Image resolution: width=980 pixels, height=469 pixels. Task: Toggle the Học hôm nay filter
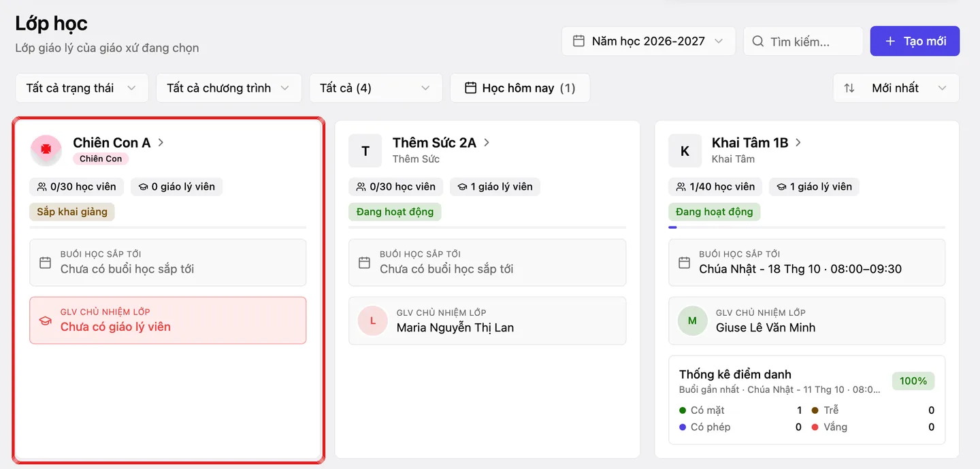click(520, 88)
